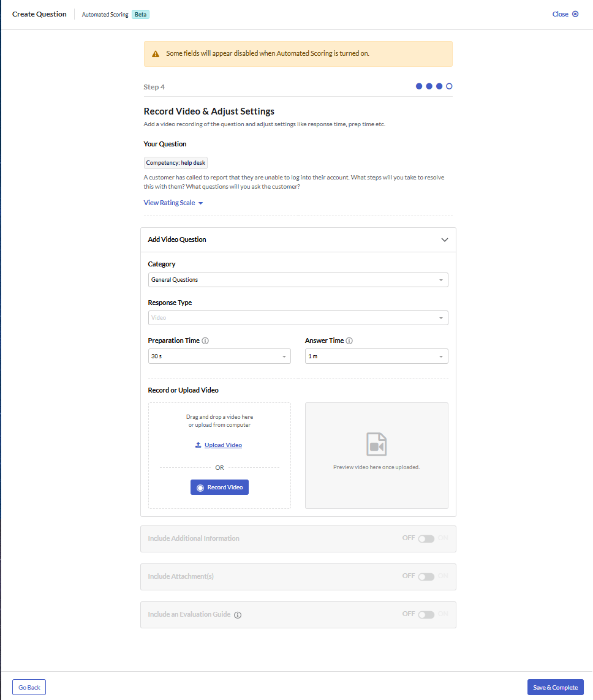The image size is (593, 700).
Task: Click the Answer Time info icon
Action: coord(349,341)
